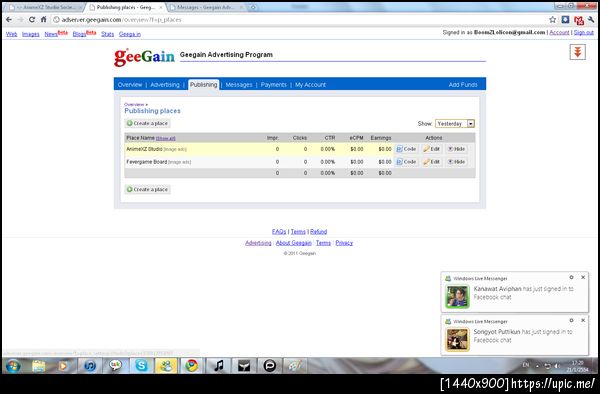Open the Overview tab in the blue bar
The height and width of the screenshot is (394, 600).
click(130, 85)
